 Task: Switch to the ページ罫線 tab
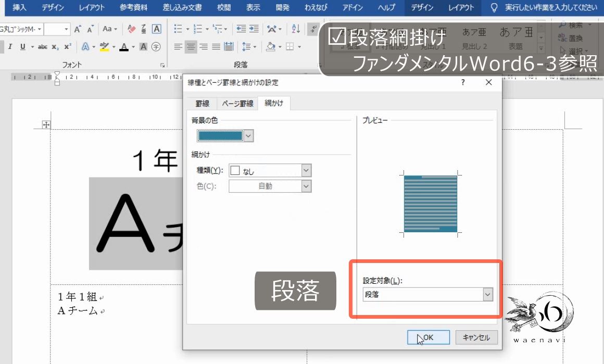pos(237,103)
